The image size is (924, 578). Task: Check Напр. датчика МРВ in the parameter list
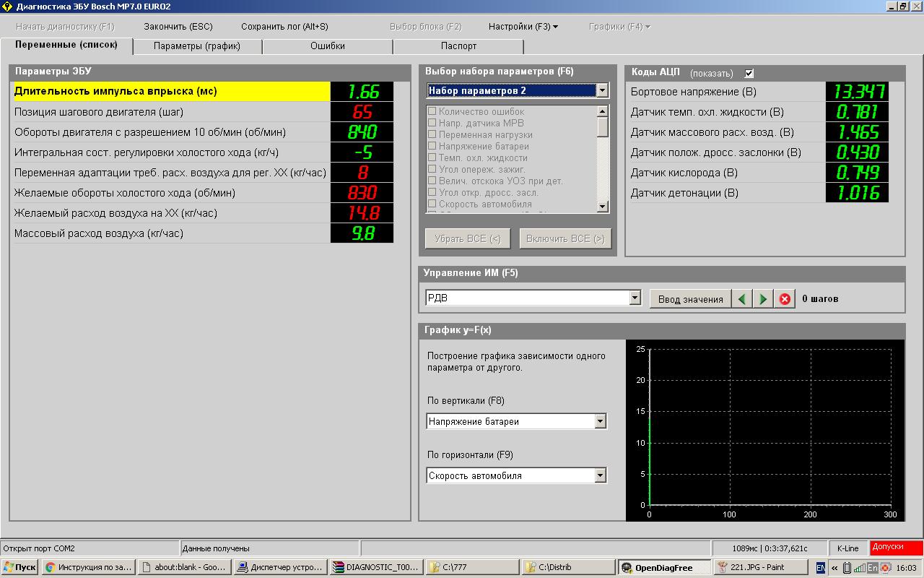click(432, 123)
